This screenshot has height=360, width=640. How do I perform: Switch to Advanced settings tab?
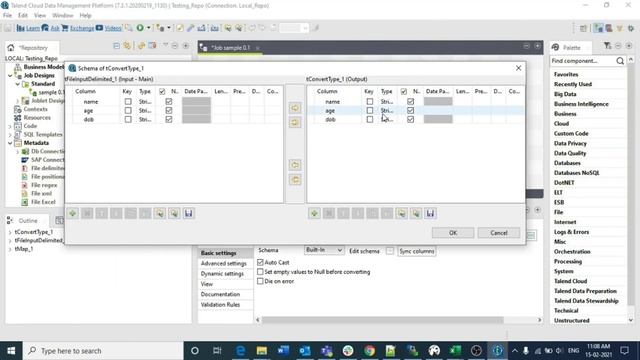224,264
